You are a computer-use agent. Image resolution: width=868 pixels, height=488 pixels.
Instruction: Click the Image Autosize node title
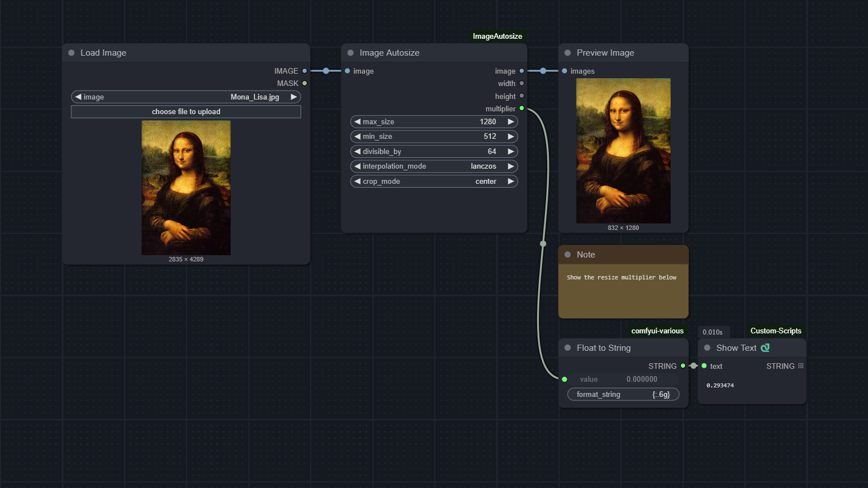[389, 53]
